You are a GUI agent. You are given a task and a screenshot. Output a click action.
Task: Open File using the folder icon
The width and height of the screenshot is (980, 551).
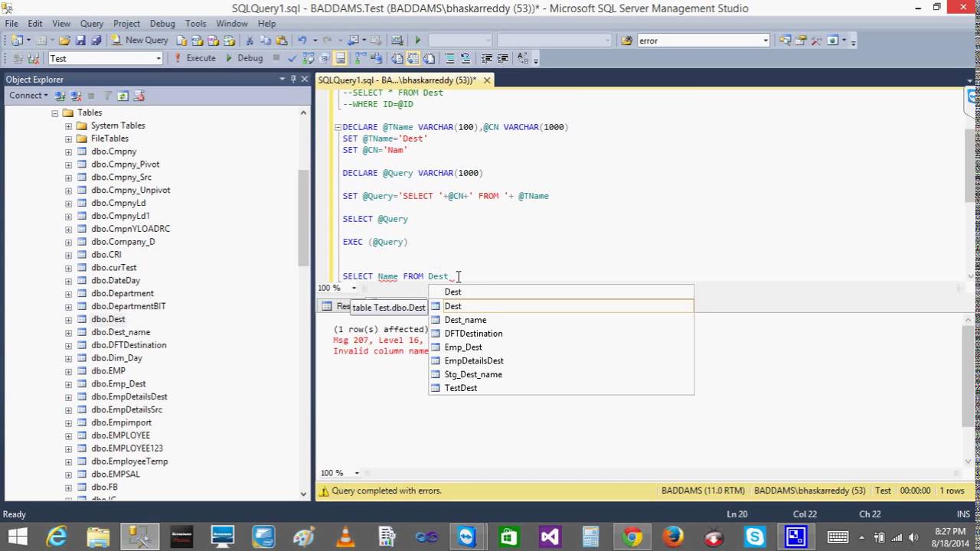coord(64,40)
